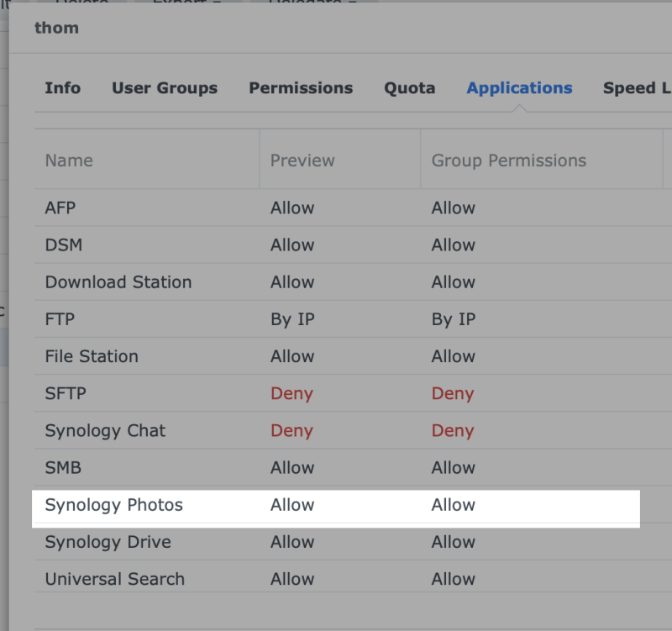The height and width of the screenshot is (631, 672).
Task: Open the Speed Limit tab
Action: click(x=638, y=88)
